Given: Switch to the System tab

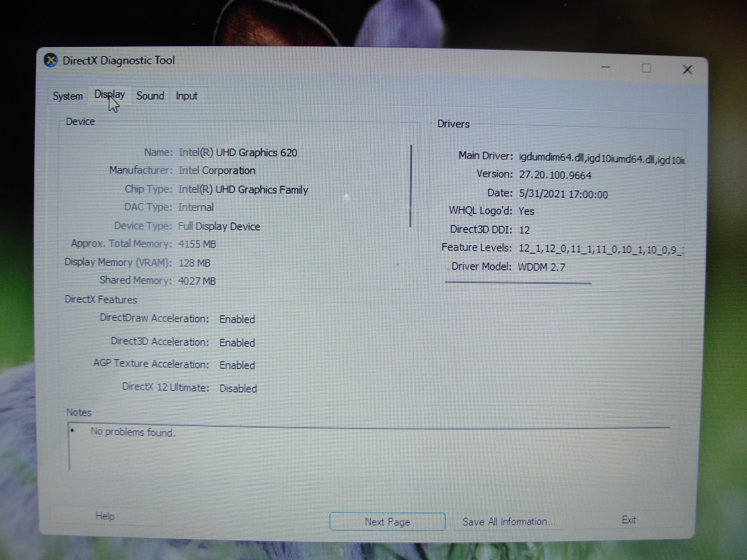Looking at the screenshot, I should tap(68, 96).
